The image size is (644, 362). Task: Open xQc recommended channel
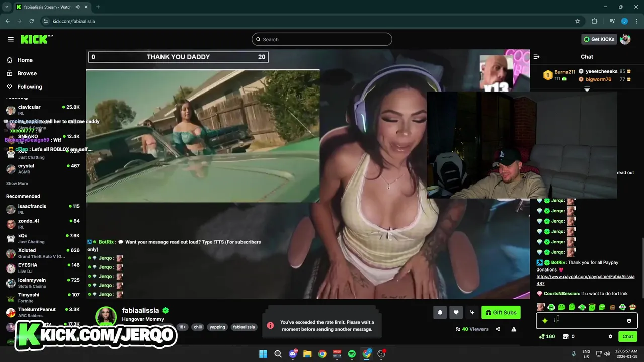pyautogui.click(x=43, y=238)
